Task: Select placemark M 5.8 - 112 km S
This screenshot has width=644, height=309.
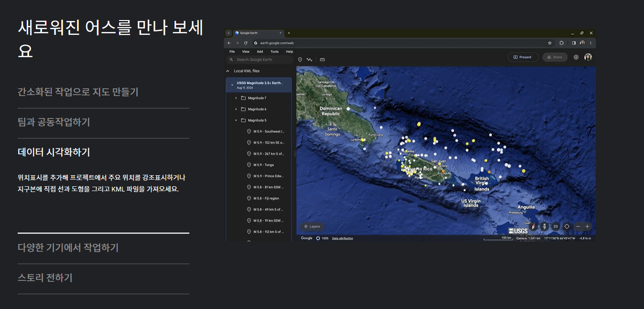Action: [x=269, y=232]
